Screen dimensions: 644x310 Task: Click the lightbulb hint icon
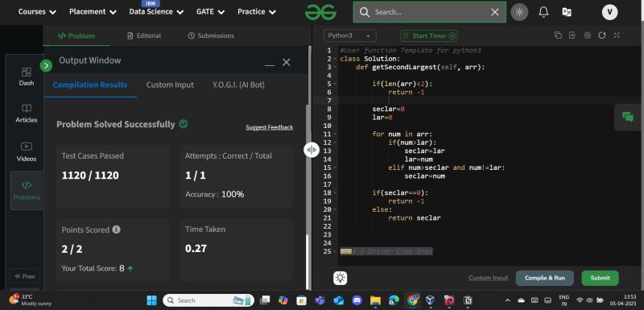tap(340, 278)
